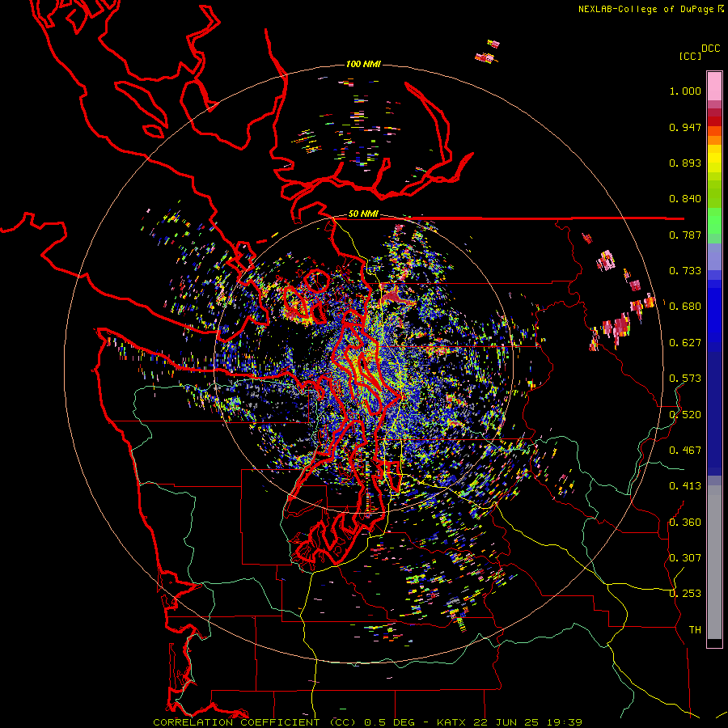
Task: Pick the gray band of color scale
Action: point(714,562)
